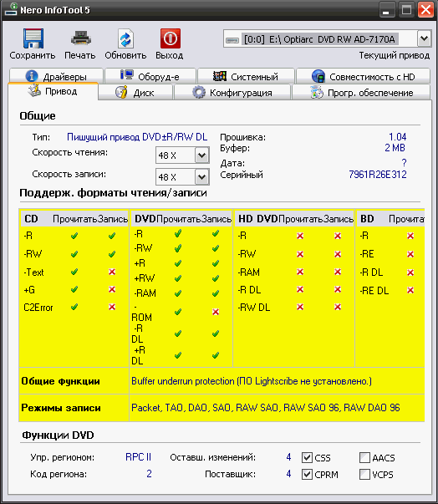
Task: Open the Прогр. обеспечение tab
Action: pos(361,92)
